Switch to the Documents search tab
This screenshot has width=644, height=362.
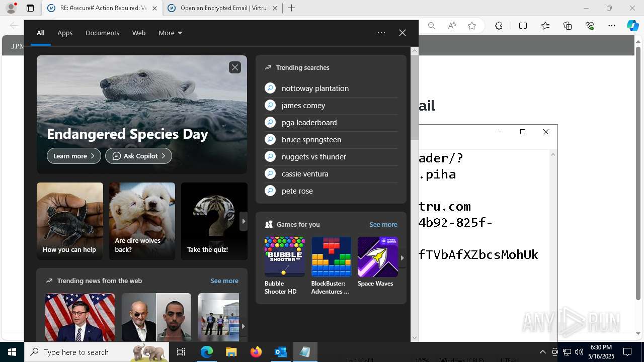click(102, 33)
